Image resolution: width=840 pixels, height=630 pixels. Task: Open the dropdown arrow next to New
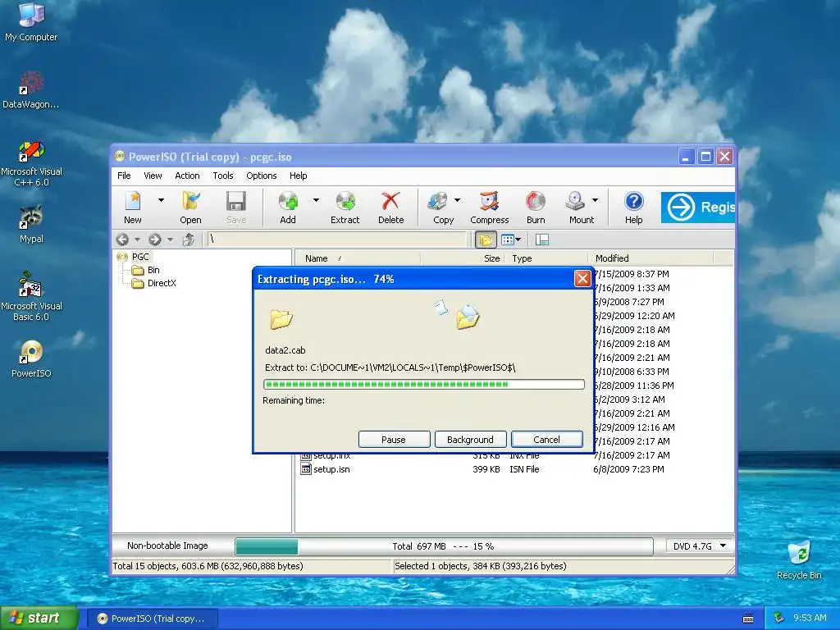coord(161,200)
